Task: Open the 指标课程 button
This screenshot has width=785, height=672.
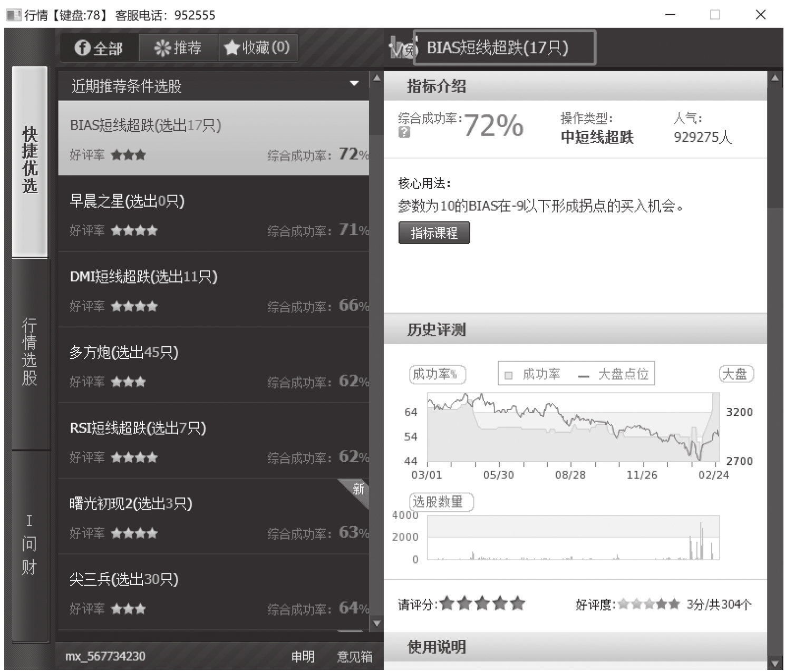Action: pos(434,233)
